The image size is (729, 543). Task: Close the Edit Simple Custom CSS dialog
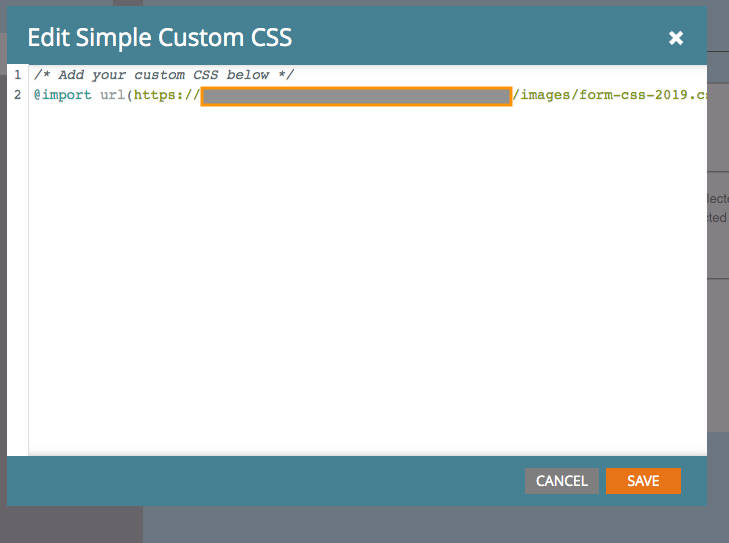[x=676, y=38]
